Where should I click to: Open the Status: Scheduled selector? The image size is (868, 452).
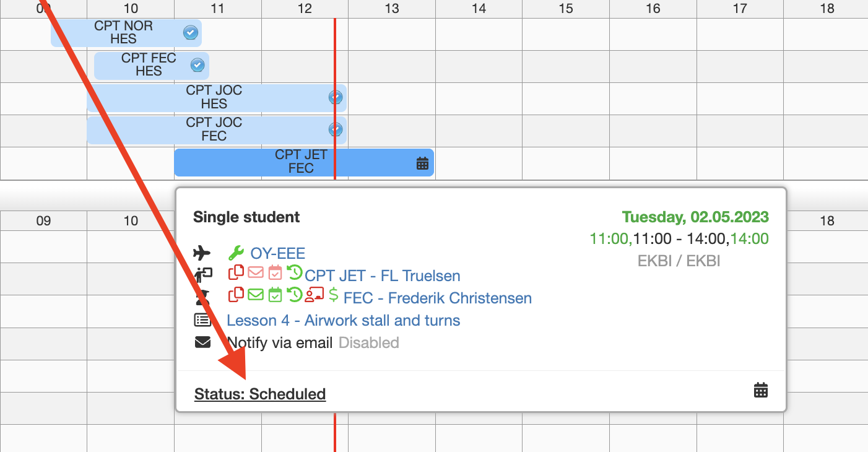(x=259, y=394)
